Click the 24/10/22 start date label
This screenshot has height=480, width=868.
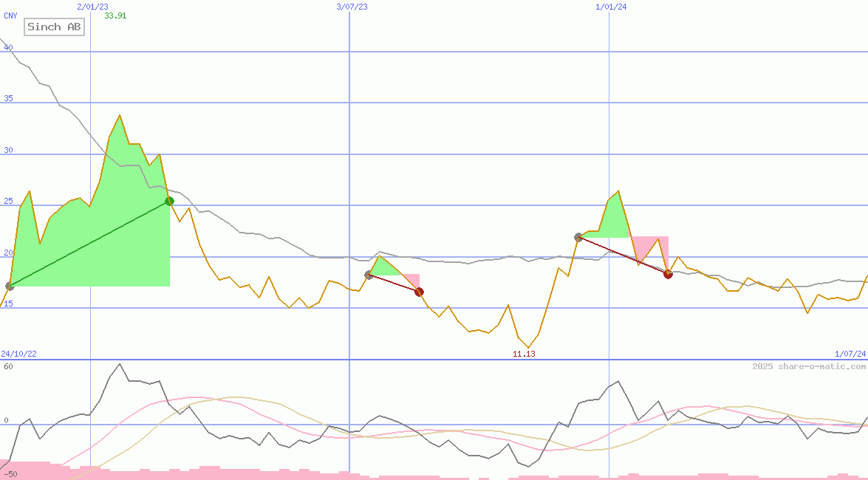coord(18,354)
